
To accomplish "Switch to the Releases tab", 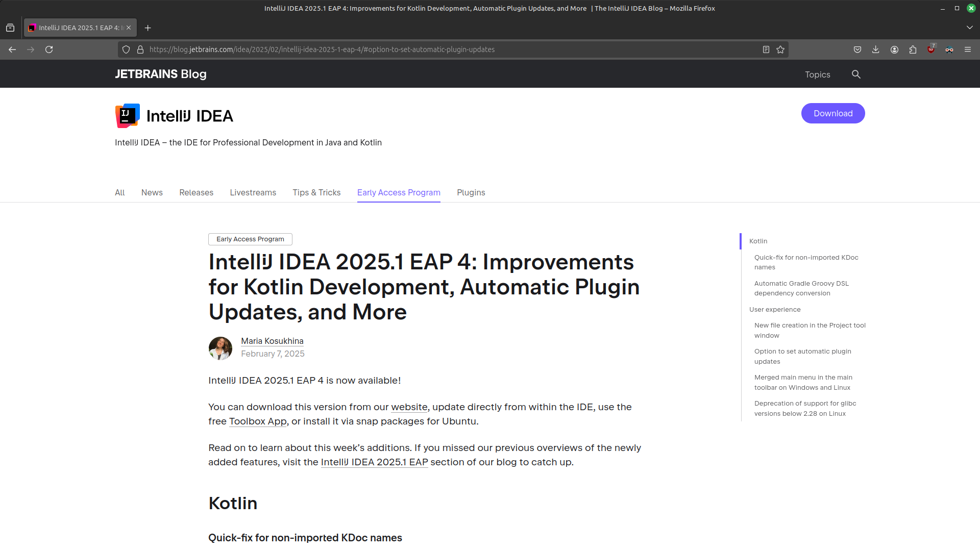I will [x=197, y=192].
